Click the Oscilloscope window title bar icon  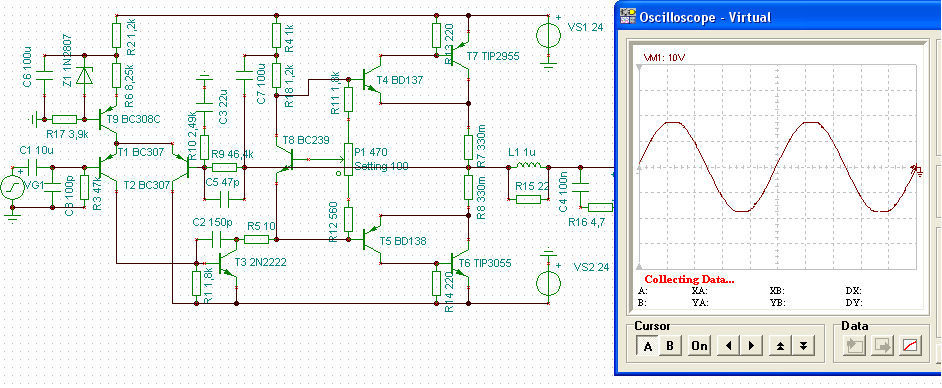pos(628,17)
